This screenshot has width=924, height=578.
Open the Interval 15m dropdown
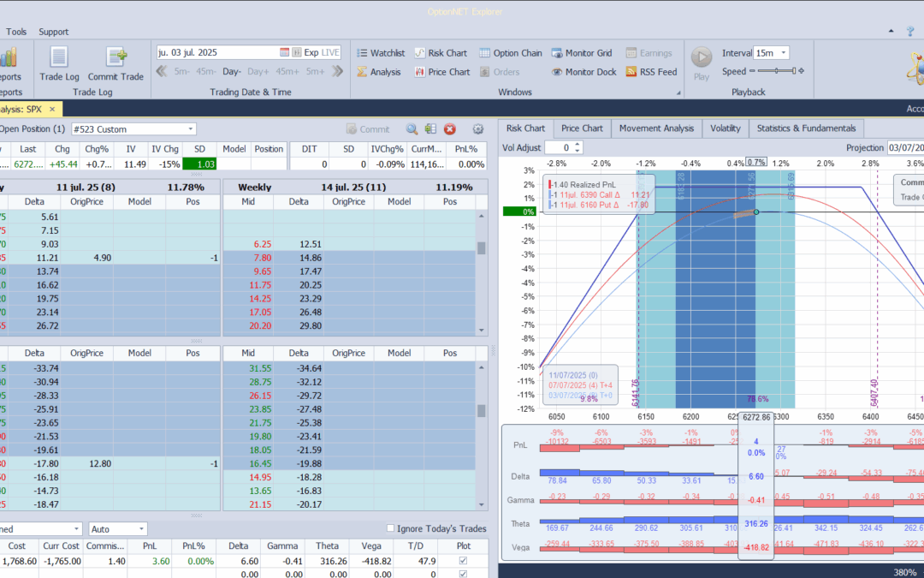783,53
